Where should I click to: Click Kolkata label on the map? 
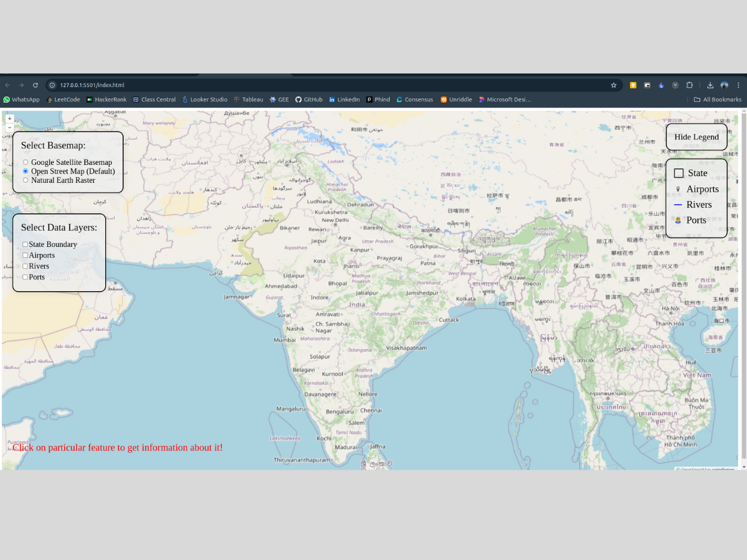pos(466,299)
